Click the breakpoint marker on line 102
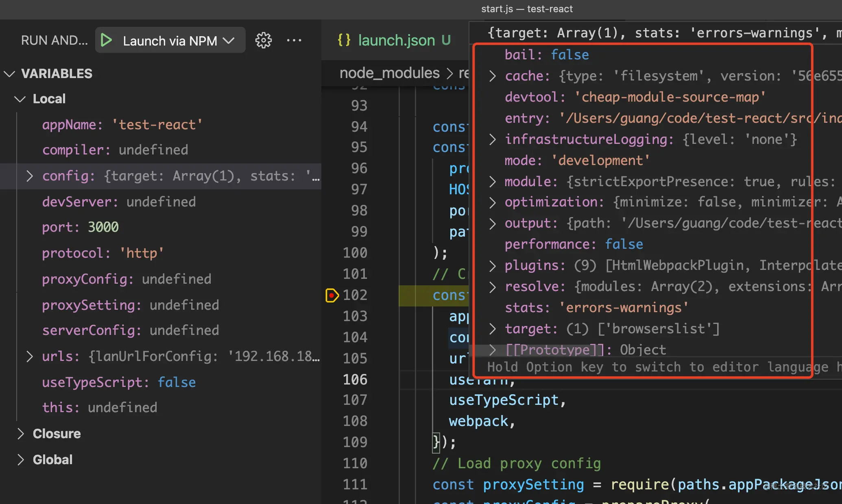 pyautogui.click(x=332, y=295)
